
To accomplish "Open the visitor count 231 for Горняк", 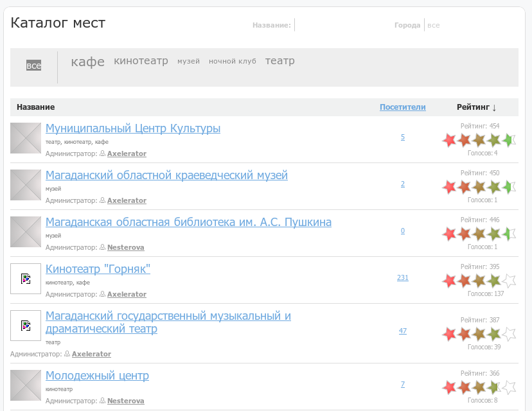I will (403, 277).
